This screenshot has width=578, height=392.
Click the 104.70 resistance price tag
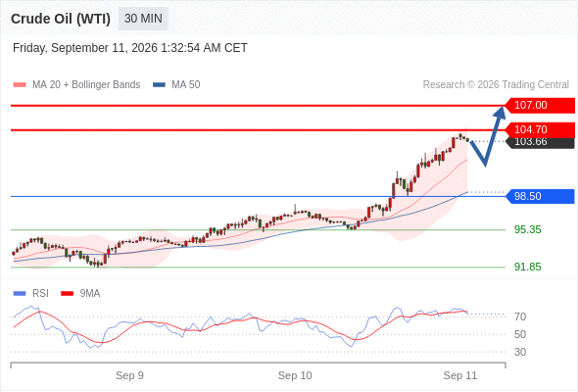pos(540,129)
